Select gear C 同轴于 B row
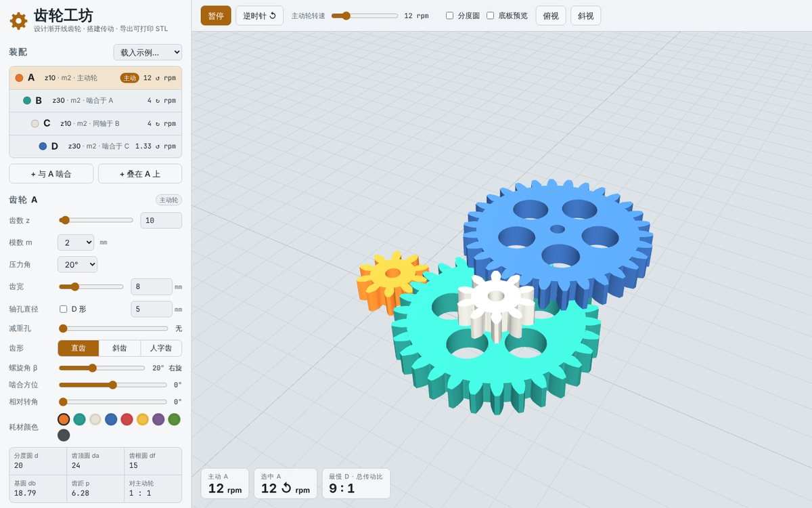 (95, 123)
